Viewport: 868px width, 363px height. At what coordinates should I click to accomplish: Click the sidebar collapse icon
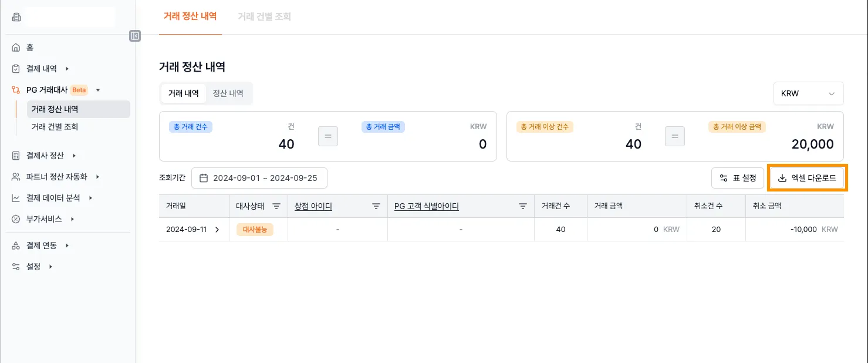pos(135,36)
